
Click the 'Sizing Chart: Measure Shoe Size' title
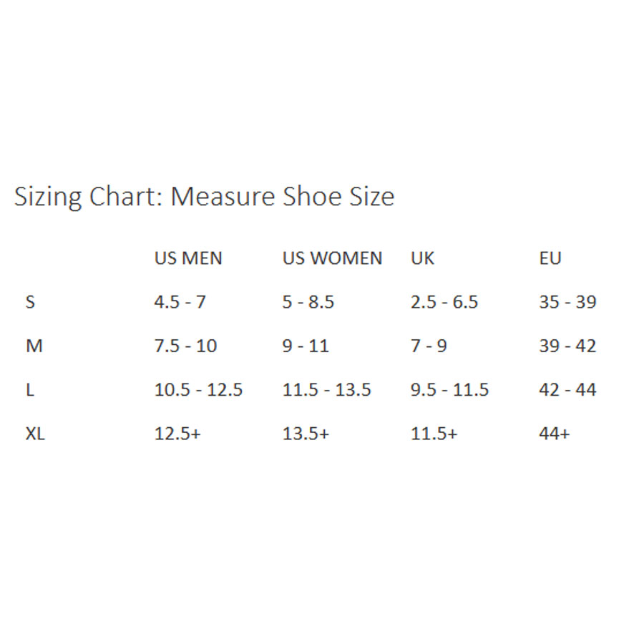coord(204,196)
